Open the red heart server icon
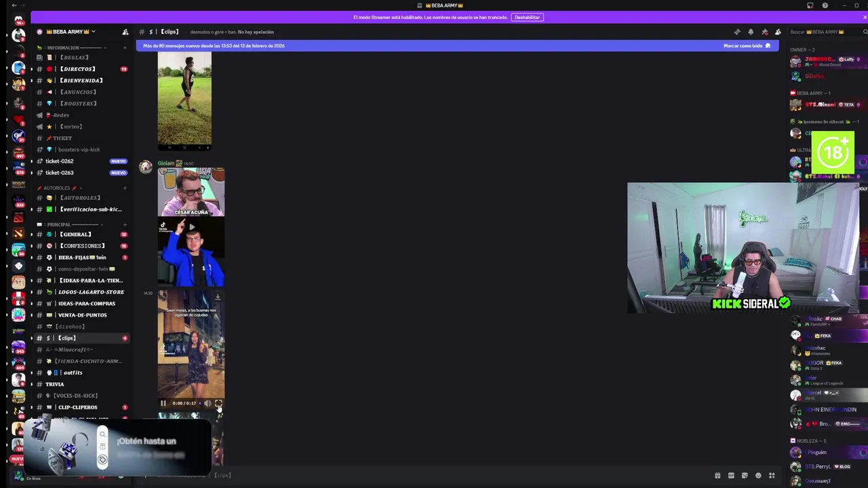Image resolution: width=868 pixels, height=488 pixels. tap(18, 119)
